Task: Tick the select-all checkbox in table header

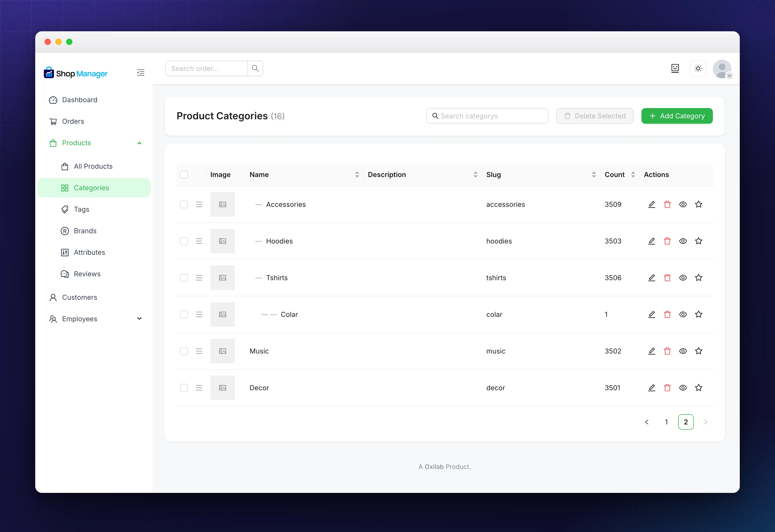Action: coord(184,175)
